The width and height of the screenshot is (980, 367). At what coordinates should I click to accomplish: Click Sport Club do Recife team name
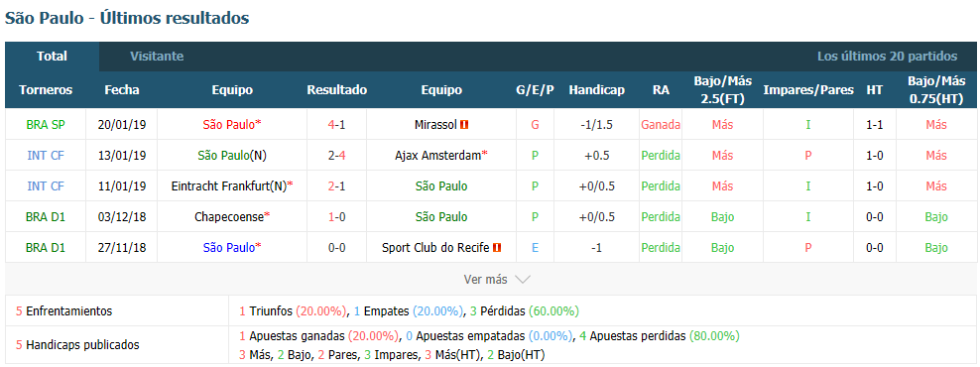(x=435, y=248)
